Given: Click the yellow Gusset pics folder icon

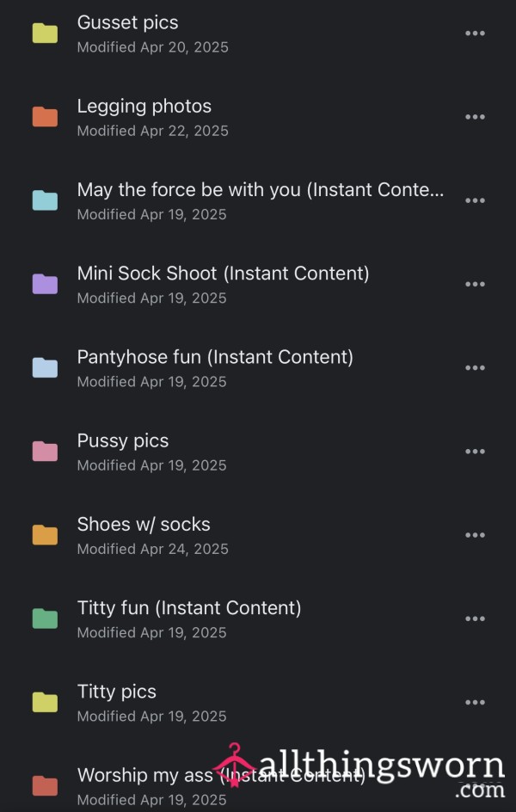Looking at the screenshot, I should [x=45, y=34].
